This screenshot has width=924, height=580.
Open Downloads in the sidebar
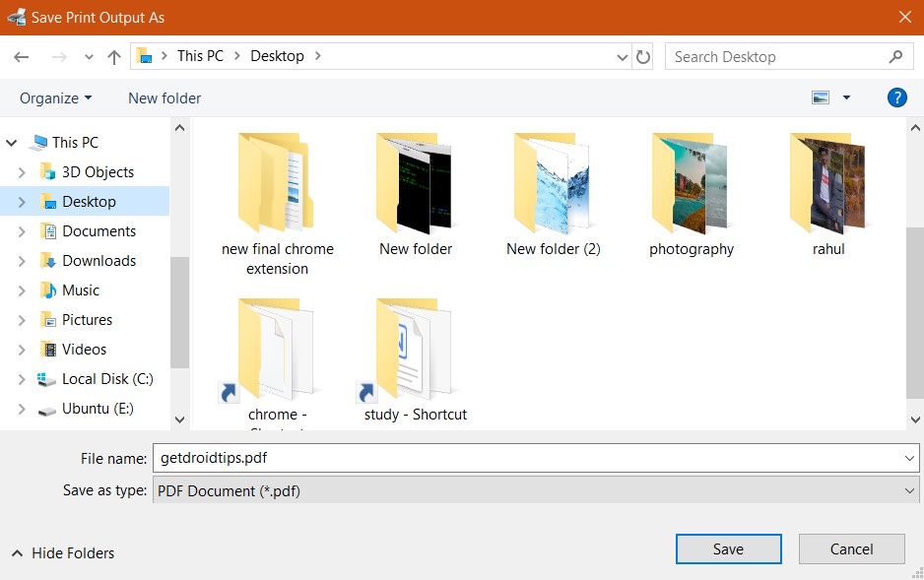[99, 261]
